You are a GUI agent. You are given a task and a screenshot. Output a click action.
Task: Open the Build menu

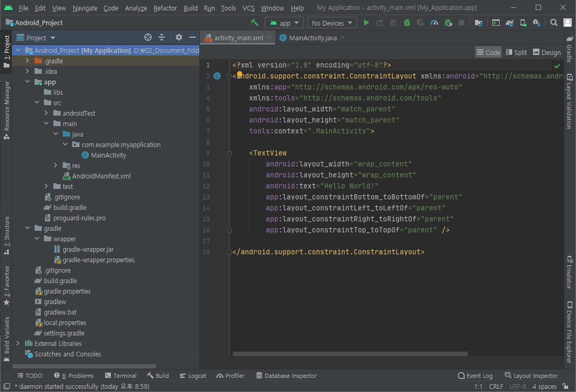tap(190, 8)
